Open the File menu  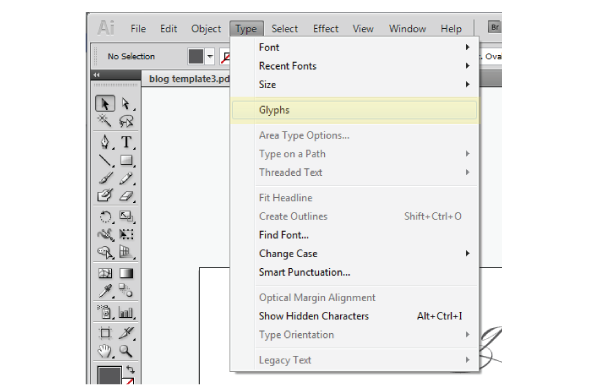pos(138,29)
